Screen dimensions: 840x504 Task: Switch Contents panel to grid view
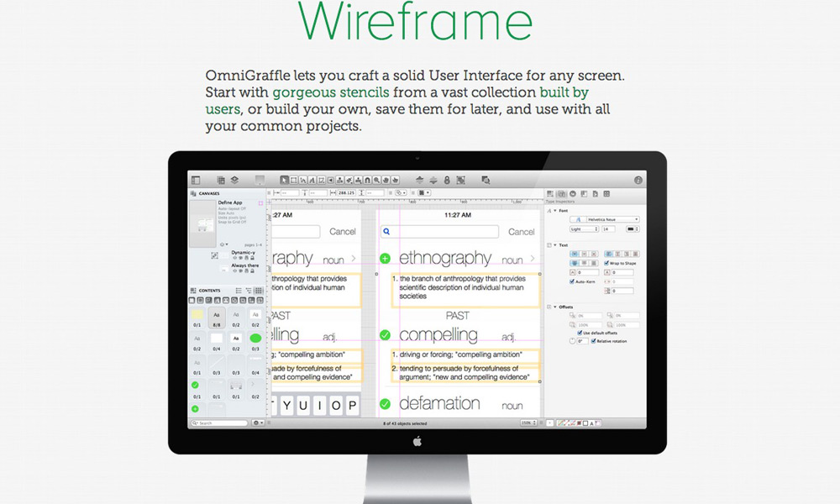[258, 291]
